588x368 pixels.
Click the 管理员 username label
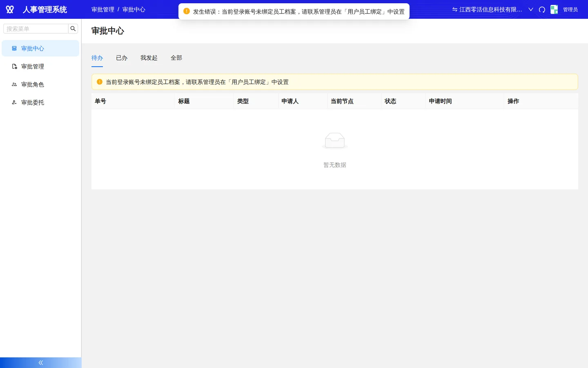[x=570, y=9]
